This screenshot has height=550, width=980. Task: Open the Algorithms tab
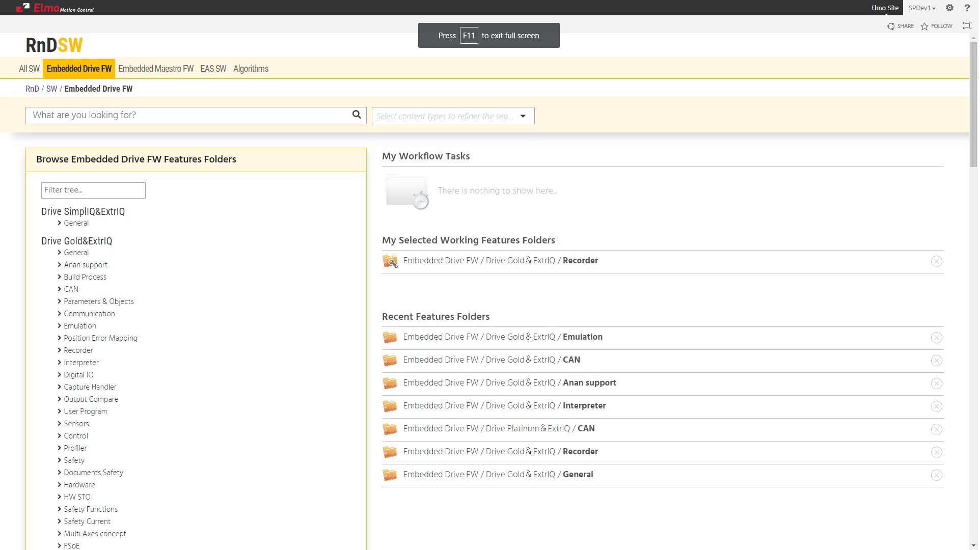click(251, 69)
